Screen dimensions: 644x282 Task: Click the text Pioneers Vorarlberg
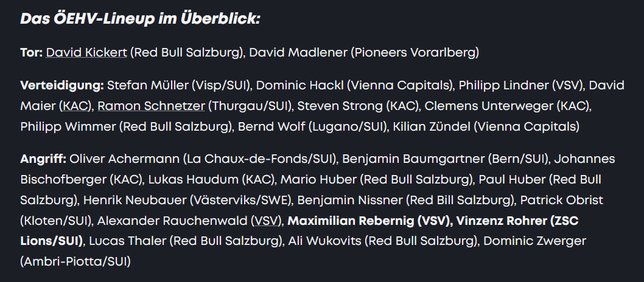414,52
